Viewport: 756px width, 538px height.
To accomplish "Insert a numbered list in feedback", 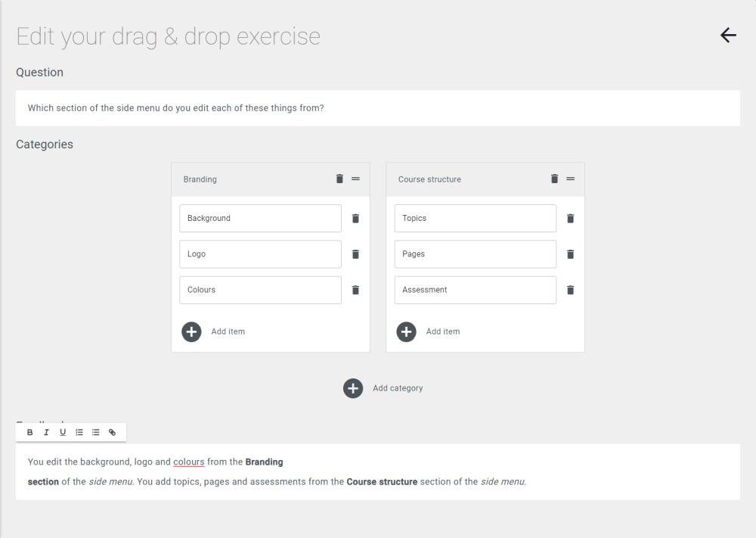I will click(79, 432).
